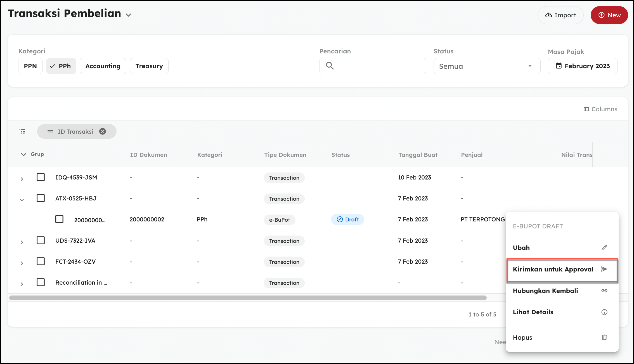Tick the checkbox for IDQ-4539-JSM
This screenshot has height=364, width=634.
pyautogui.click(x=41, y=177)
